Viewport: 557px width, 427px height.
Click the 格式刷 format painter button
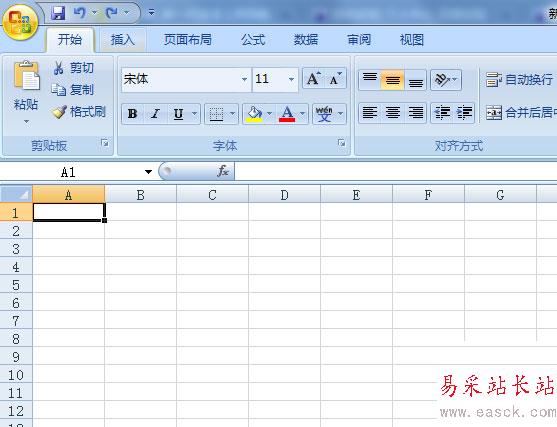(79, 112)
